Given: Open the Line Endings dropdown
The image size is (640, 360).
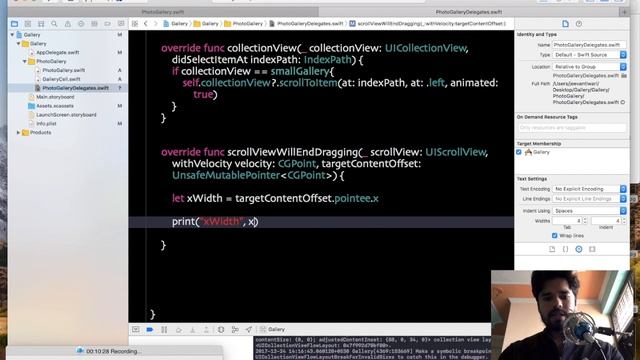Looking at the screenshot, I should [589, 199].
